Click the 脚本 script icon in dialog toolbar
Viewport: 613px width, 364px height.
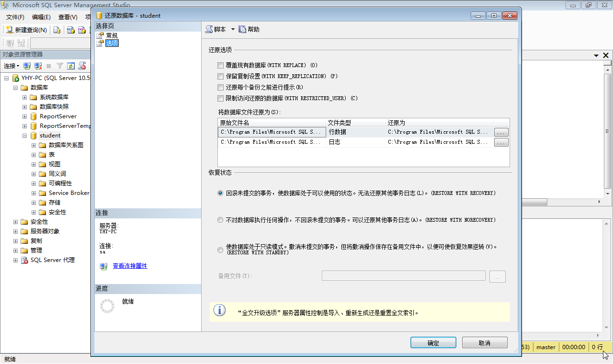(x=209, y=29)
